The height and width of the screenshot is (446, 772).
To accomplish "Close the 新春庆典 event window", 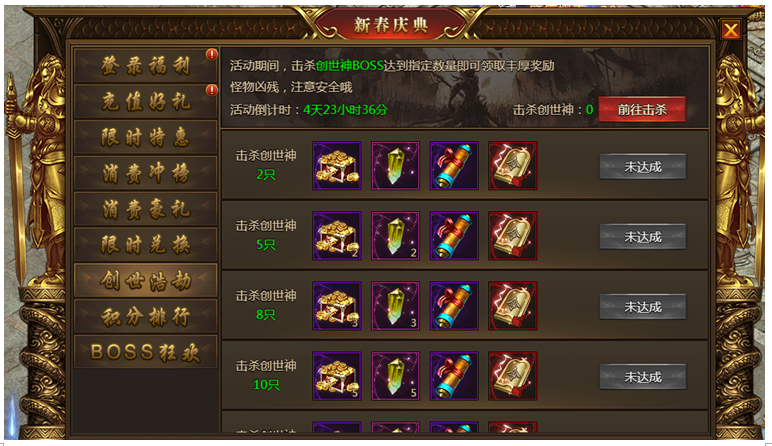I will 731,30.
